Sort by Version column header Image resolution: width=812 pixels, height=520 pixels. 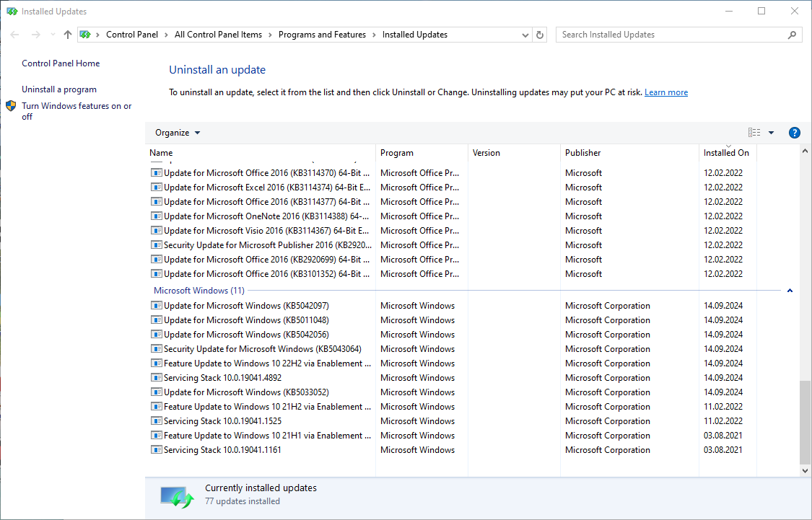tap(514, 153)
